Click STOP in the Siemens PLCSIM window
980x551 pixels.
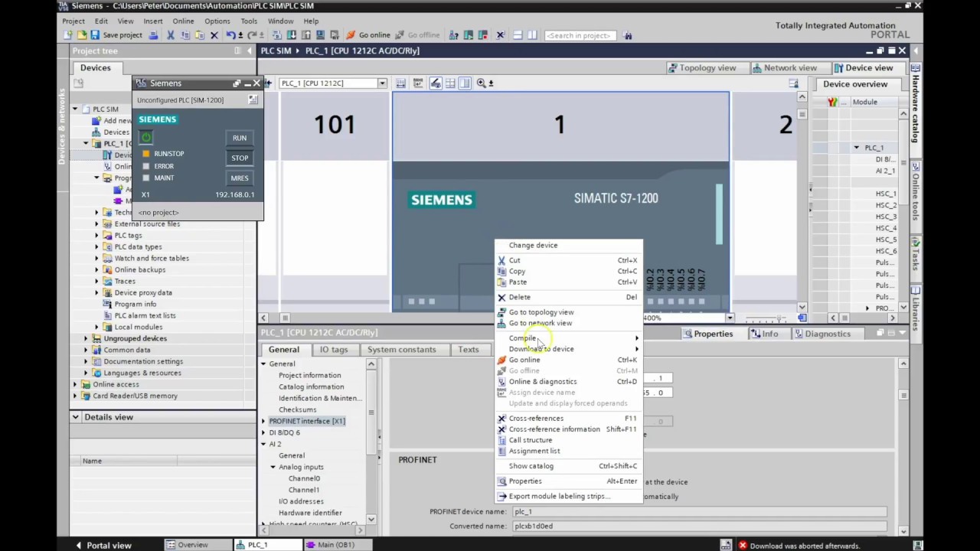point(240,158)
